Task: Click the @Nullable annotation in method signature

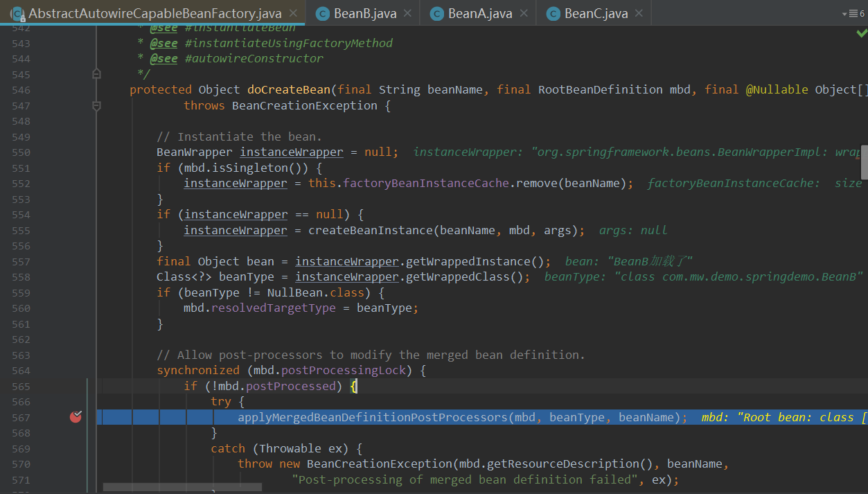Action: [777, 89]
